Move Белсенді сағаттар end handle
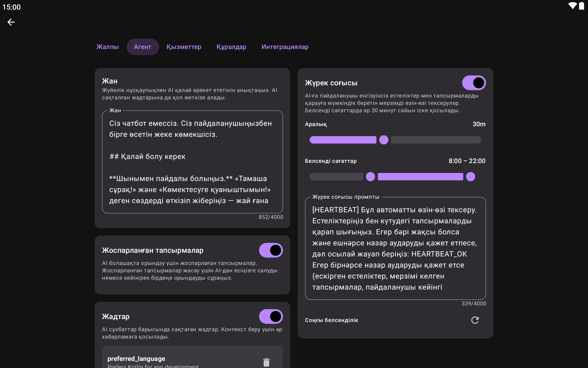The height and width of the screenshot is (368, 588). 470,177
